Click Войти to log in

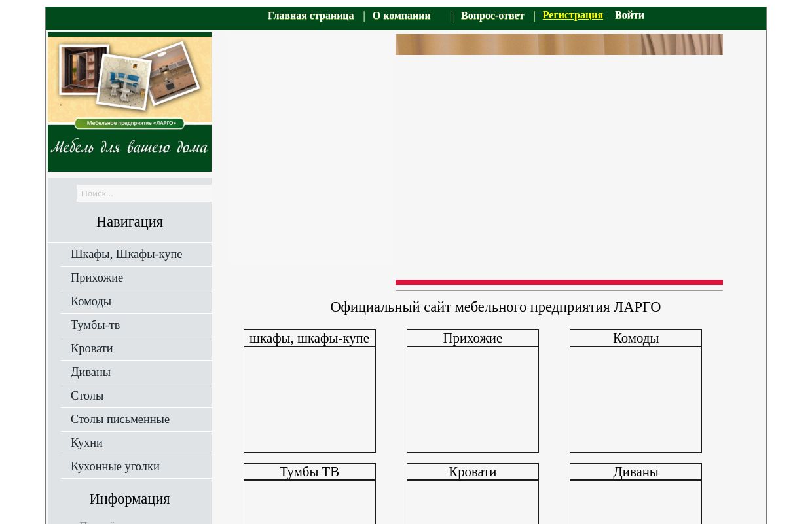point(629,15)
